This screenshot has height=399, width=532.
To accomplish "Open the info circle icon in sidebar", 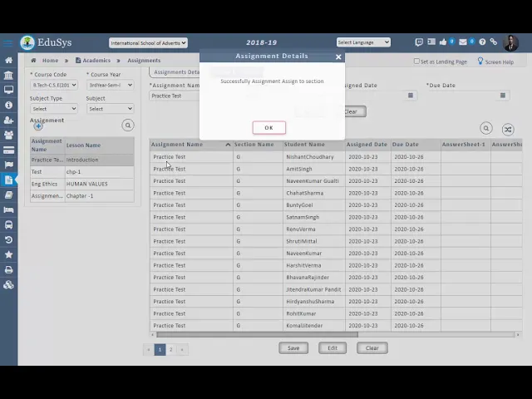I will [x=8, y=106].
